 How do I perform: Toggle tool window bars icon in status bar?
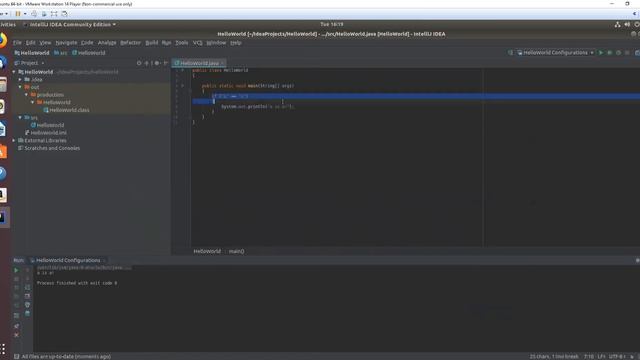pos(16,356)
